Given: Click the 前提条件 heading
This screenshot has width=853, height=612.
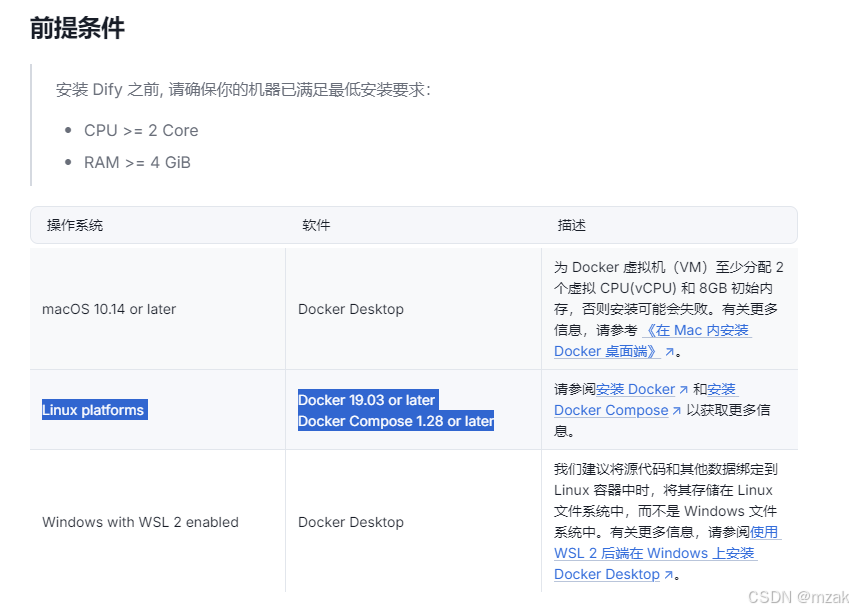Looking at the screenshot, I should [x=77, y=28].
